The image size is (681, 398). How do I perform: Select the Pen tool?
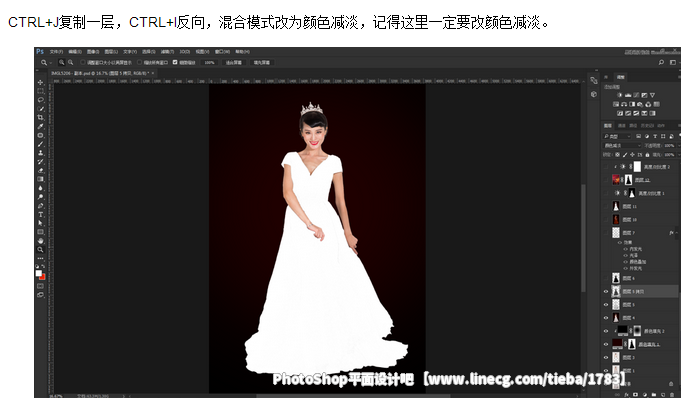click(x=40, y=206)
